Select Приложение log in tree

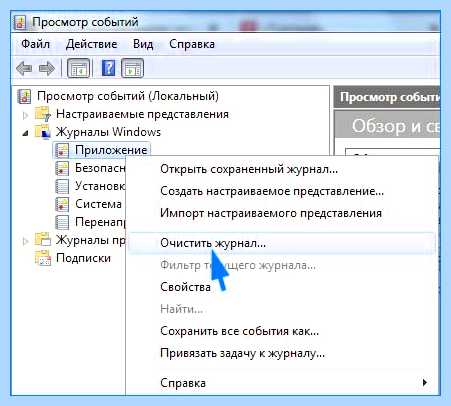point(111,150)
